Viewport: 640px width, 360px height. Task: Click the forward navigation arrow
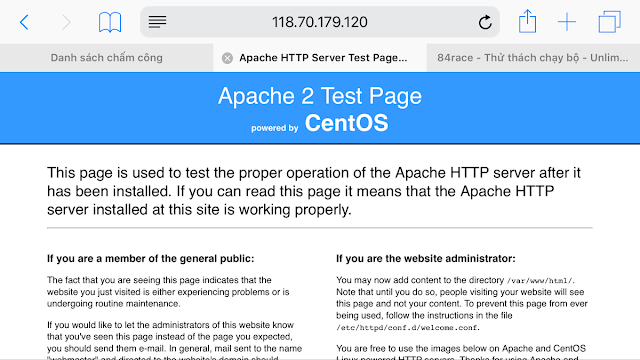(66, 22)
